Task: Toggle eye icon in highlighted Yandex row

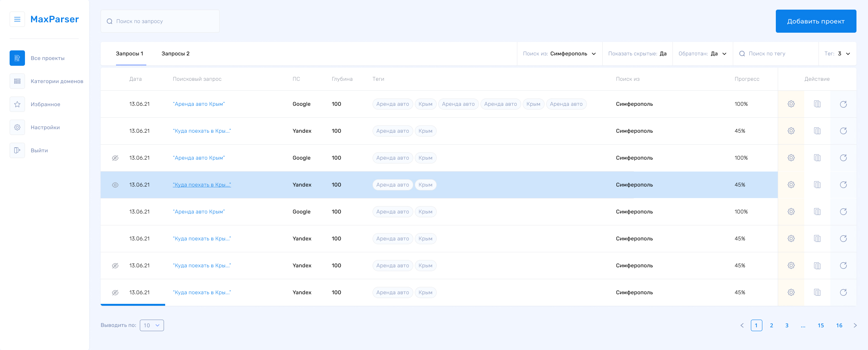Action: [x=115, y=185]
